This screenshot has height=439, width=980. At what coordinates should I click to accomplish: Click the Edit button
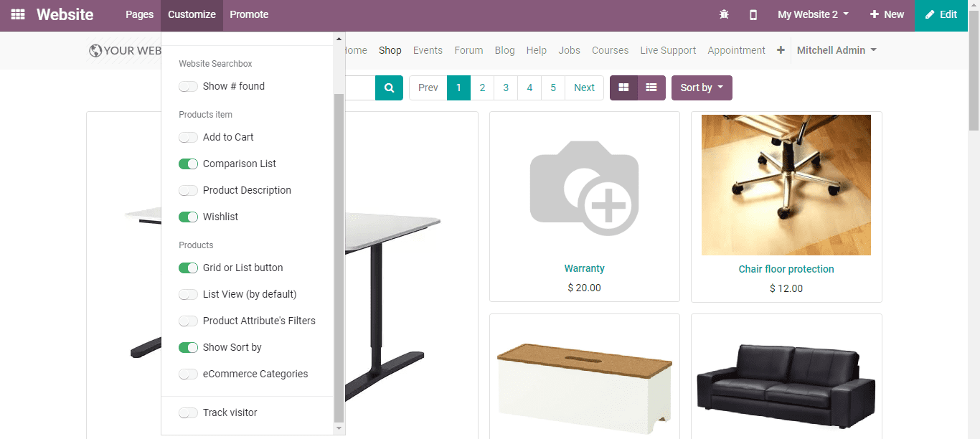click(x=941, y=14)
